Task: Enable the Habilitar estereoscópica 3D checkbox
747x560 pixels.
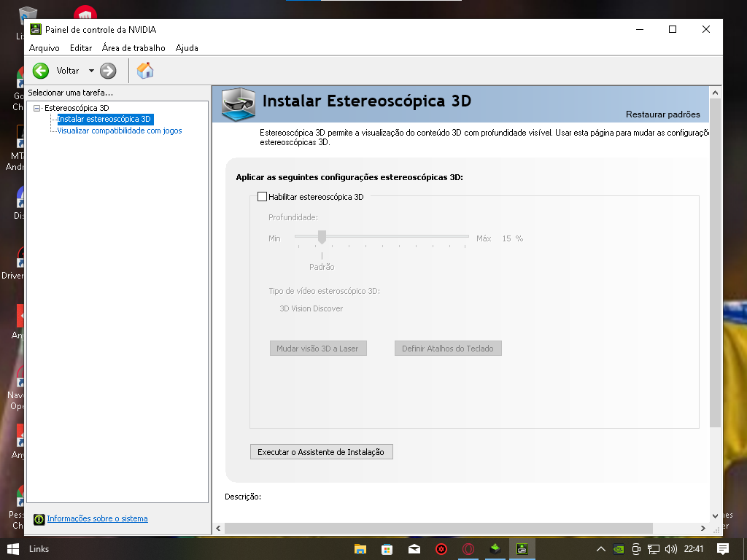Action: 262,197
